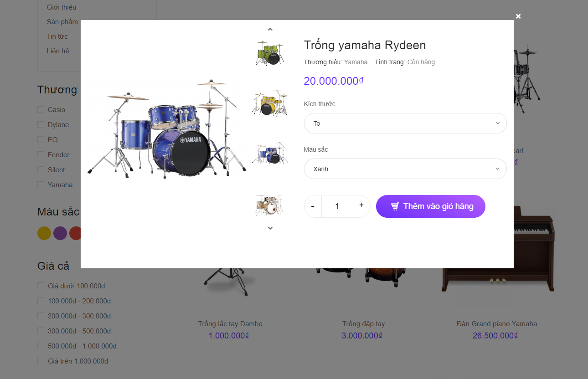
Task: Close the product quick view popup
Action: [518, 16]
